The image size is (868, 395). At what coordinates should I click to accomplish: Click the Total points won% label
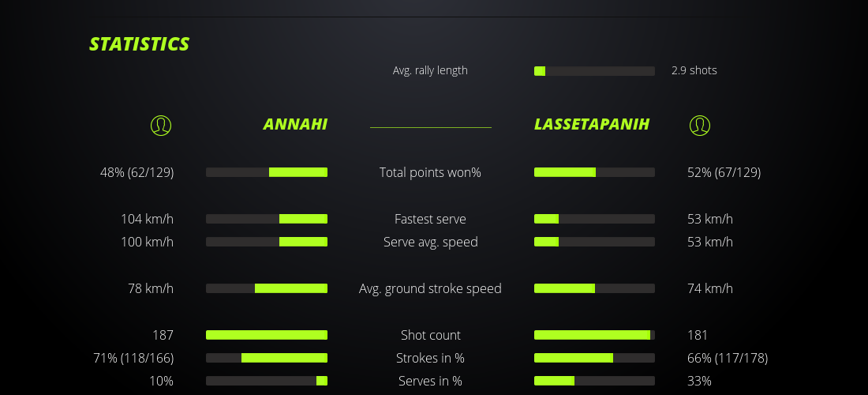pos(430,172)
